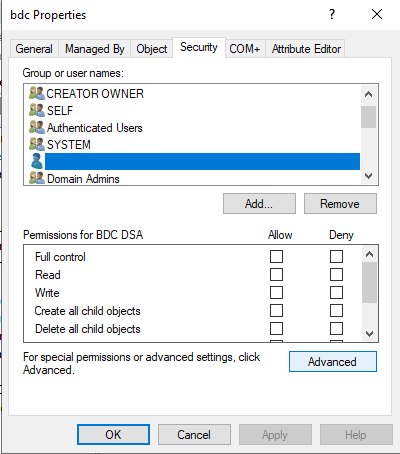Check Deny for Delete all child objects
Image resolution: width=400 pixels, height=454 pixels.
pos(336,329)
